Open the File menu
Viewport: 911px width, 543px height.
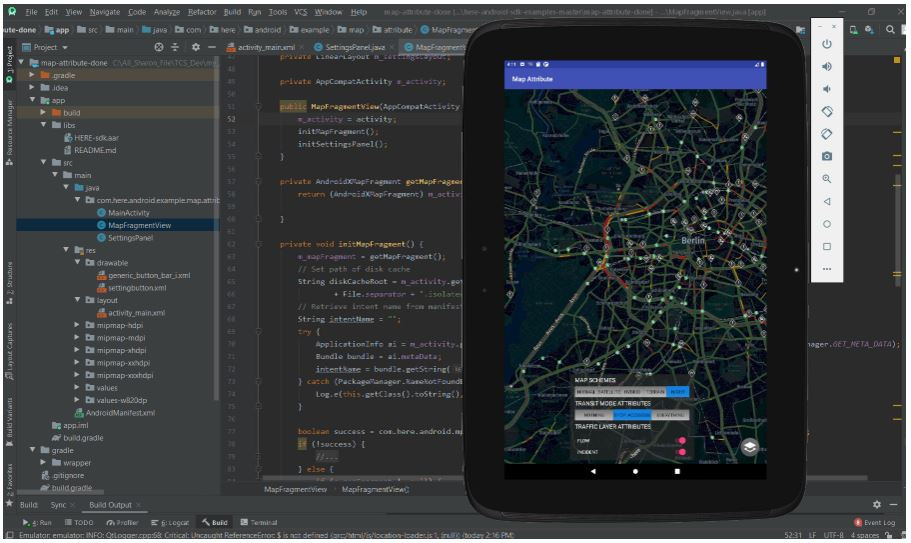(x=31, y=12)
